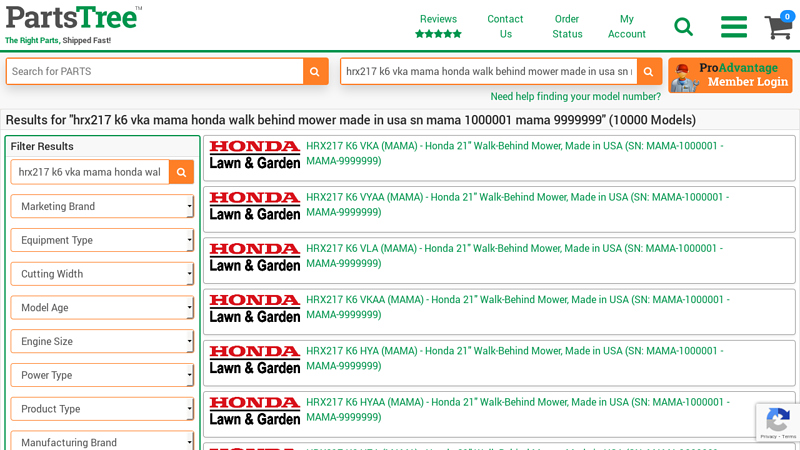This screenshot has height=450, width=800.
Task: Click Honda logo on HRX217 K6 VKA row
Action: 255,155
